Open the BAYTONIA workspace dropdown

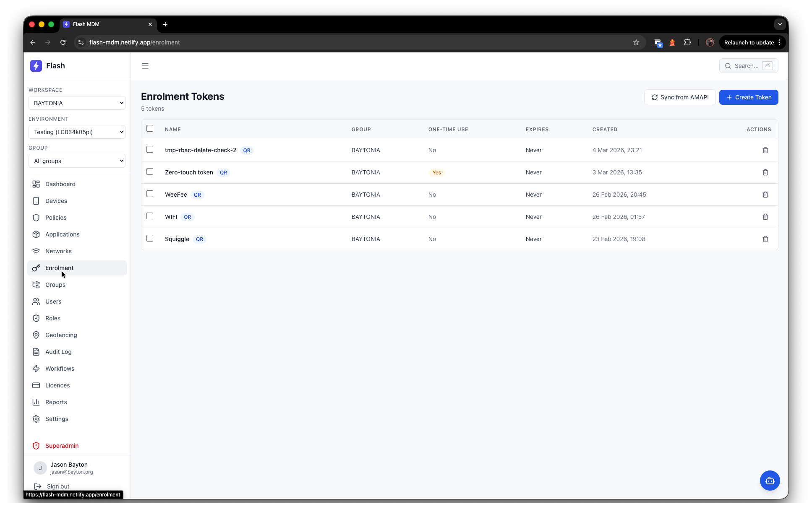pyautogui.click(x=77, y=103)
